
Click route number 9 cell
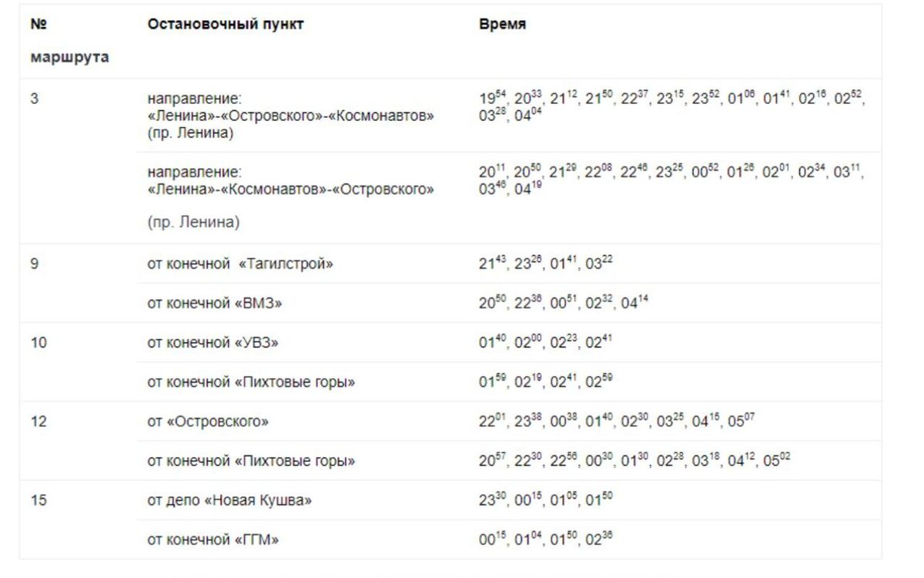pos(35,264)
